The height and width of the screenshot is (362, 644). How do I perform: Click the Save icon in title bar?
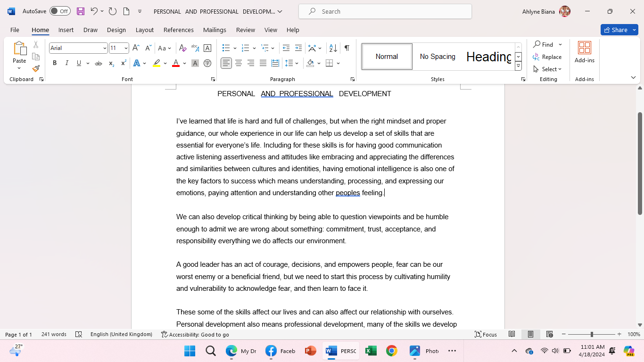pos(81,11)
